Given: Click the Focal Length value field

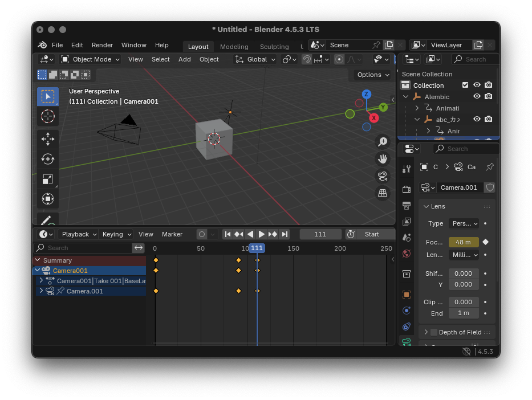Looking at the screenshot, I should pyautogui.click(x=463, y=242).
